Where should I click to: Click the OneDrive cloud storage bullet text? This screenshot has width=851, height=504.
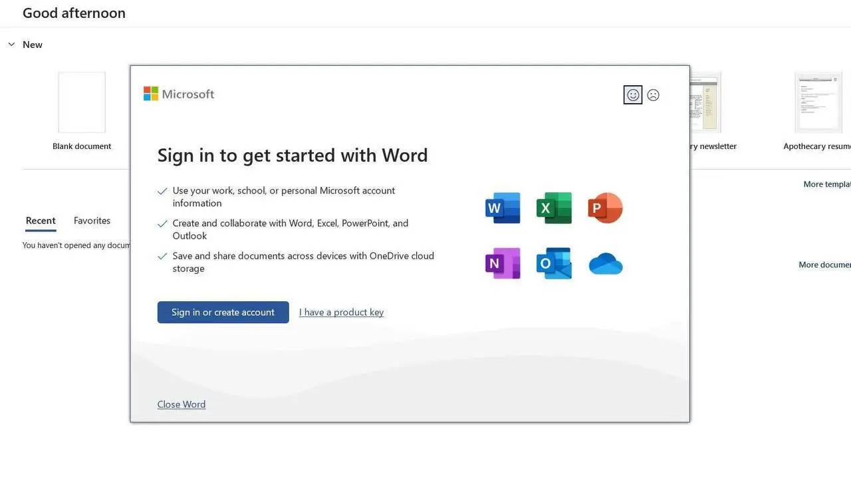click(x=303, y=262)
